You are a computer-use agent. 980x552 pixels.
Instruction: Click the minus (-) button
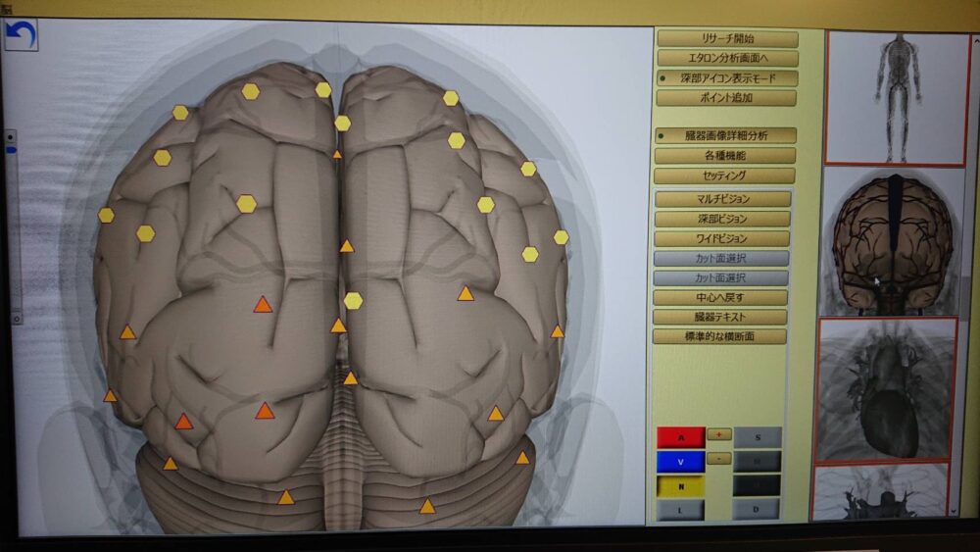pyautogui.click(x=719, y=459)
